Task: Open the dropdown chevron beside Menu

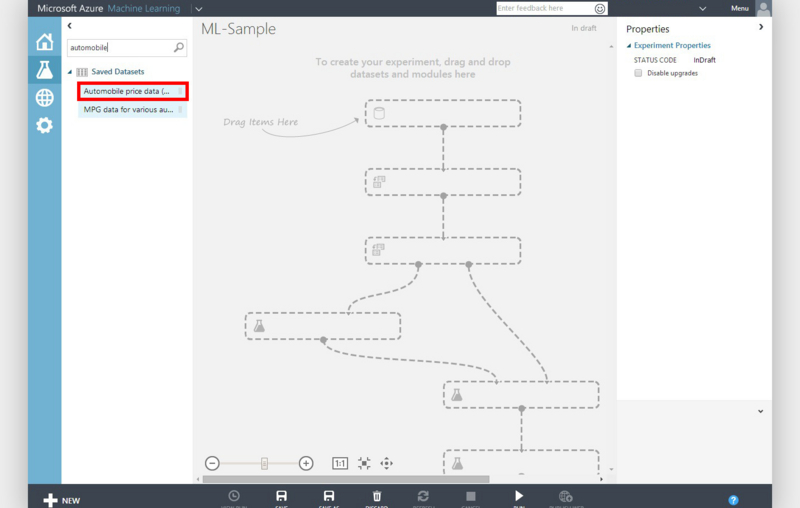Action: (x=703, y=9)
